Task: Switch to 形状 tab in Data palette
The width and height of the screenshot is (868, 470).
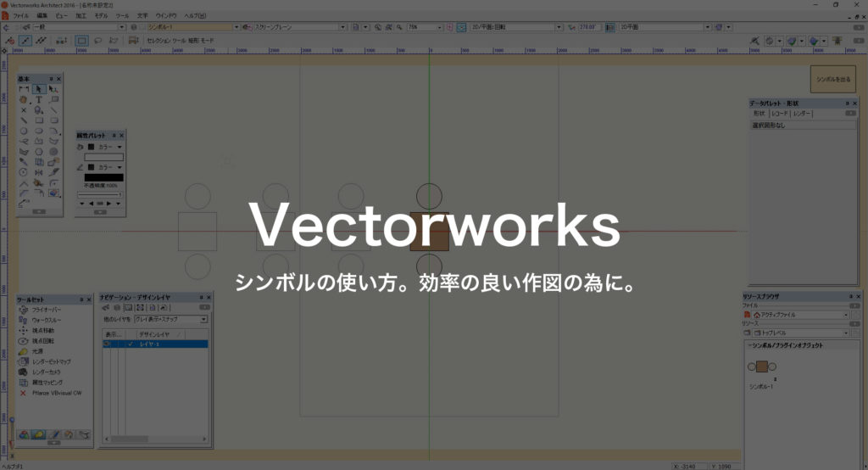Action: pyautogui.click(x=759, y=114)
